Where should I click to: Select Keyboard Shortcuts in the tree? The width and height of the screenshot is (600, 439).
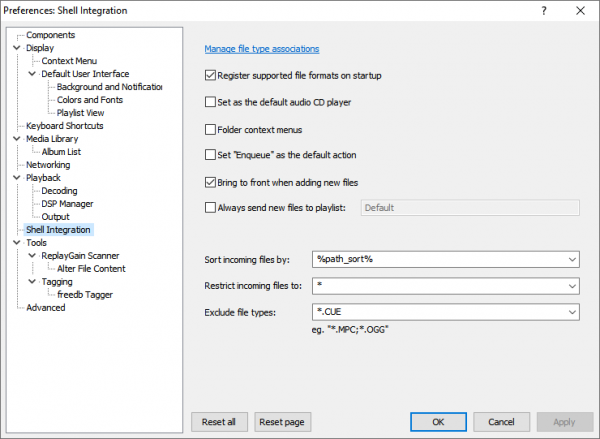coord(64,126)
